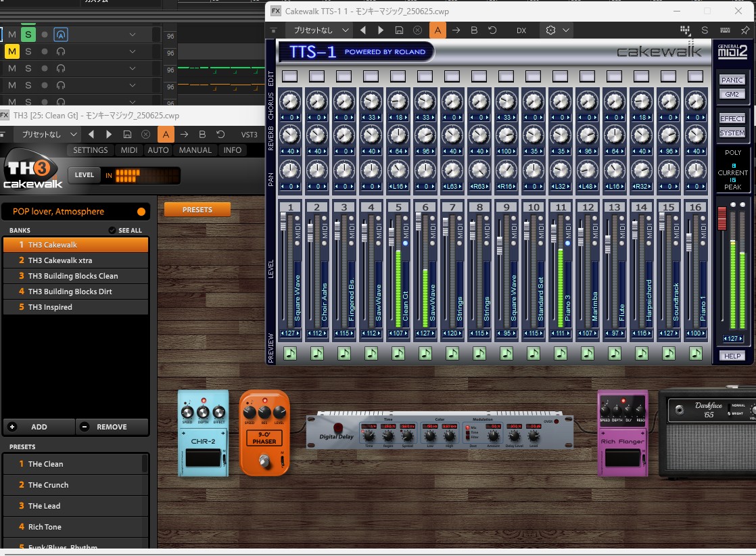The height and width of the screenshot is (556, 756).
Task: Preview the channel 5 Clean Gt sound
Action: tap(398, 354)
